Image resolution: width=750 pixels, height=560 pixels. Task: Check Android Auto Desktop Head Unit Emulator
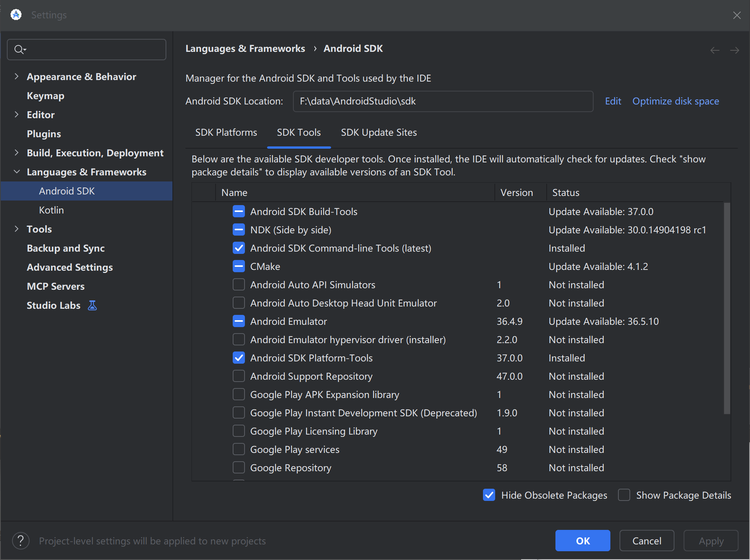pos(239,303)
